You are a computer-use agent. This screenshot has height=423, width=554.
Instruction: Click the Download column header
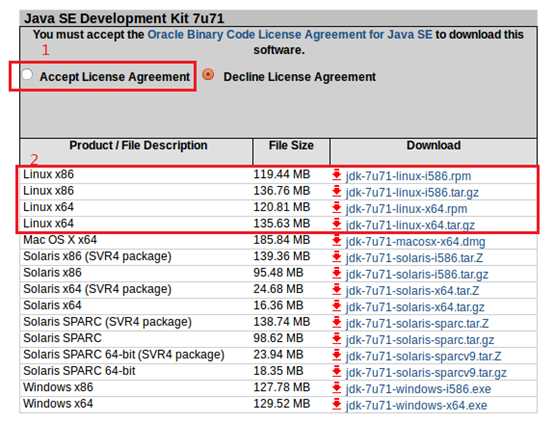point(434,145)
